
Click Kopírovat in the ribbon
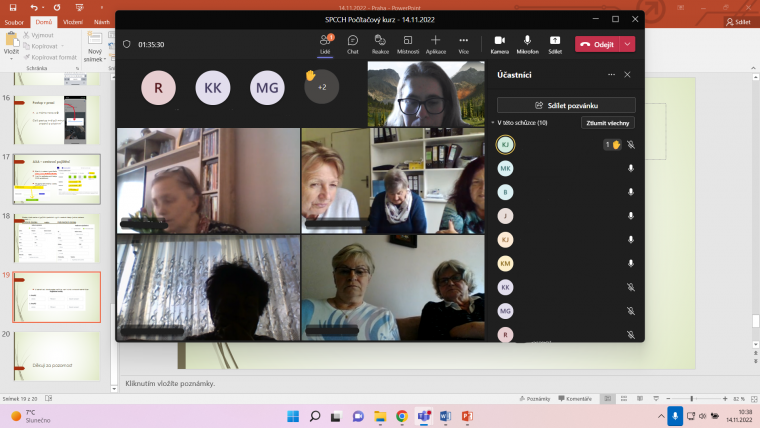tap(41, 47)
